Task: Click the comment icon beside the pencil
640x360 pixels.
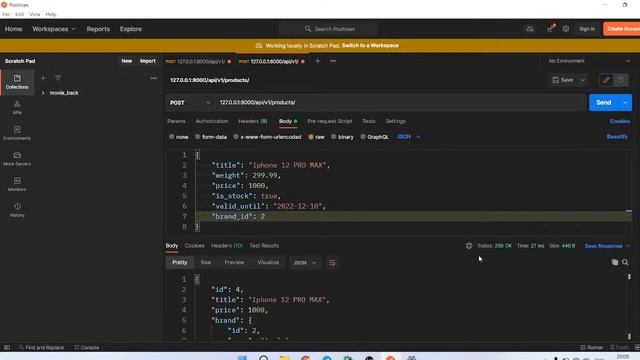Action: pyautogui.click(x=621, y=80)
